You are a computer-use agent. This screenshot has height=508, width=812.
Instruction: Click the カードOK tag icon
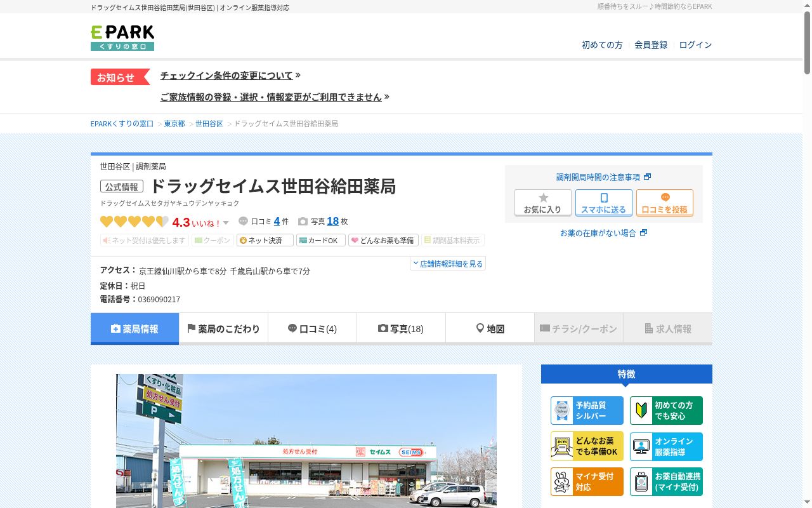(321, 241)
